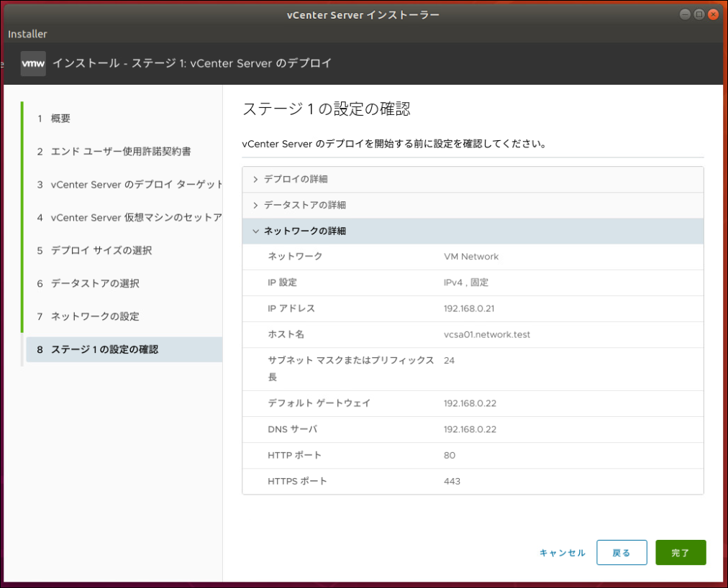
Task: Click the ホスト名 row label
Action: click(x=286, y=334)
